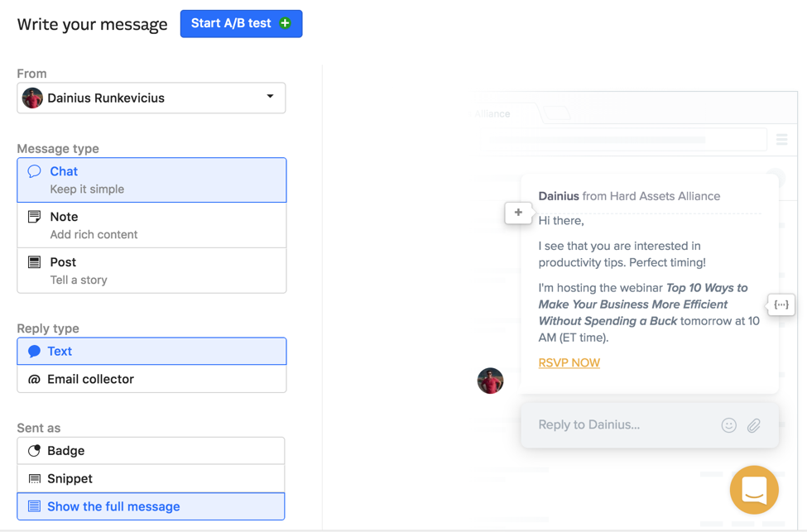The height and width of the screenshot is (532, 807).
Task: Click the hamburger menu icon in preview
Action: 782,140
